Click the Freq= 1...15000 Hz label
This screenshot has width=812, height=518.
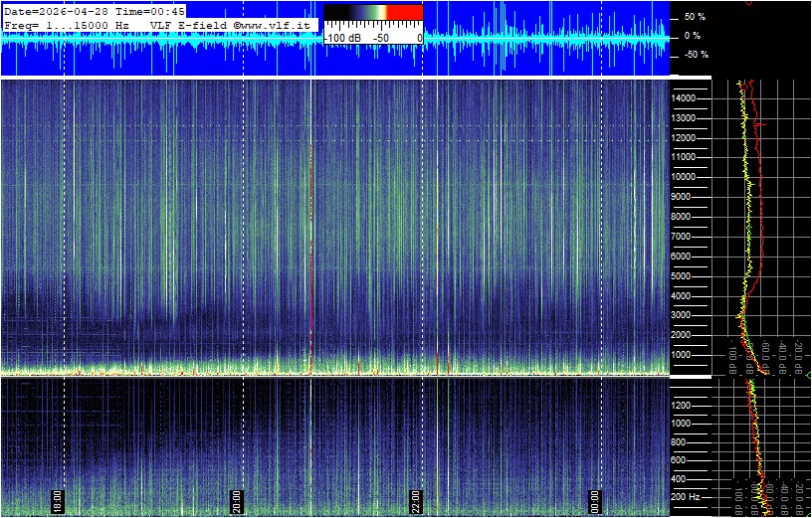67,24
